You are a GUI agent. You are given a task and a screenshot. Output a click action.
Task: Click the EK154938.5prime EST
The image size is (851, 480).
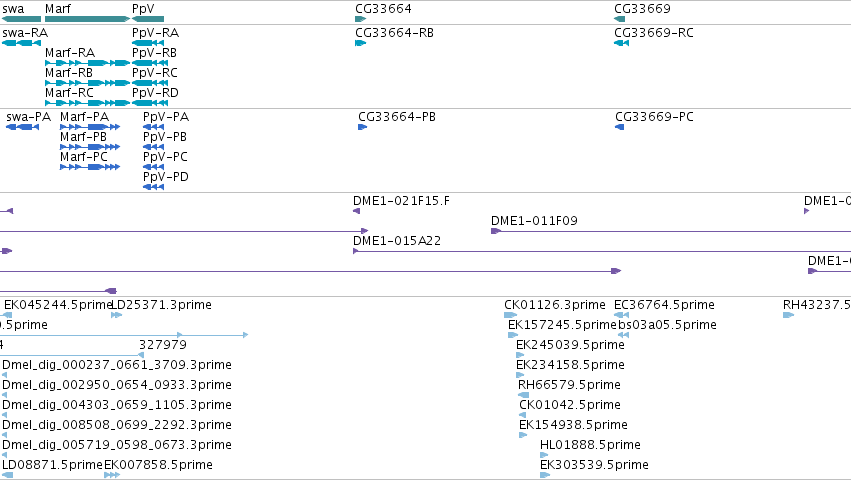click(x=523, y=435)
